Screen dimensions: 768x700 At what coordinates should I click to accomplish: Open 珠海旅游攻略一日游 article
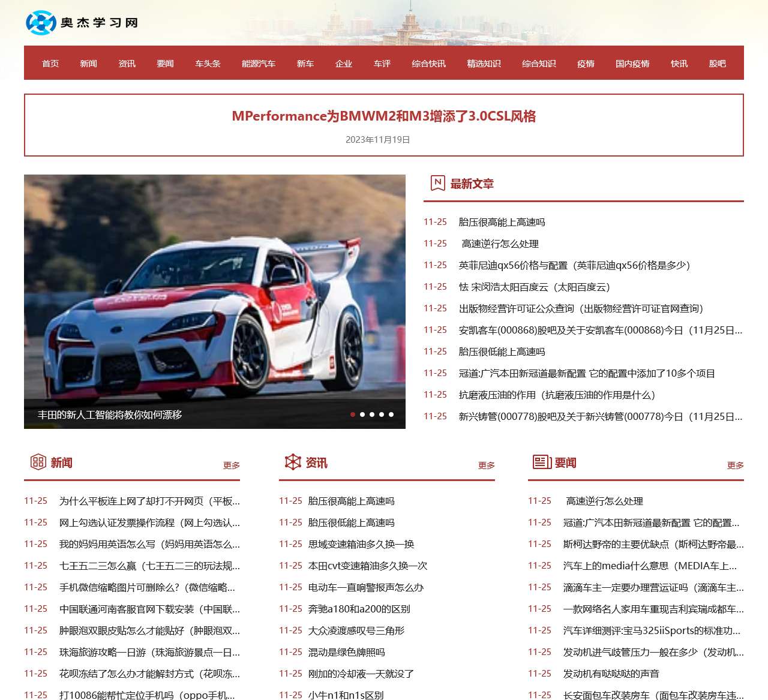149,652
